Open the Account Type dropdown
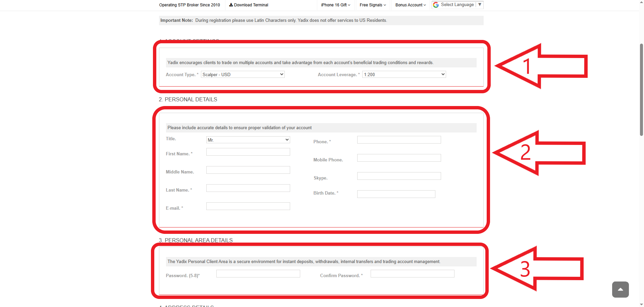Screen dimensions: 644x307 coord(243,74)
